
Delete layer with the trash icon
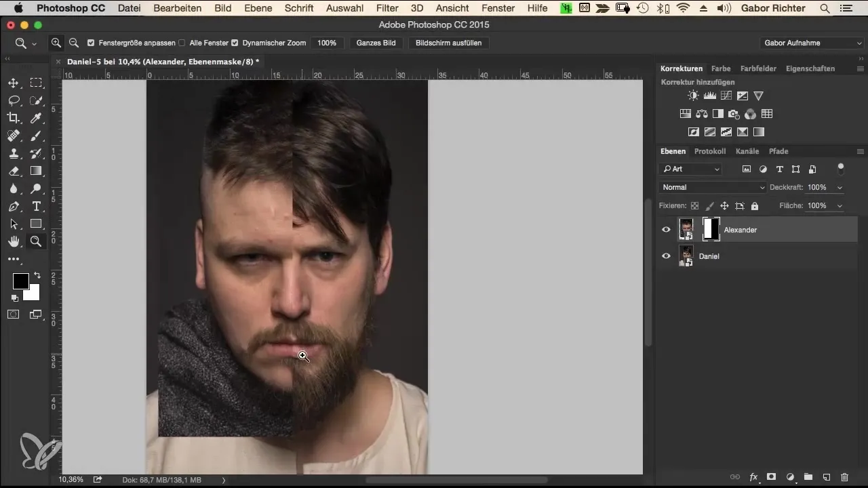point(844,477)
